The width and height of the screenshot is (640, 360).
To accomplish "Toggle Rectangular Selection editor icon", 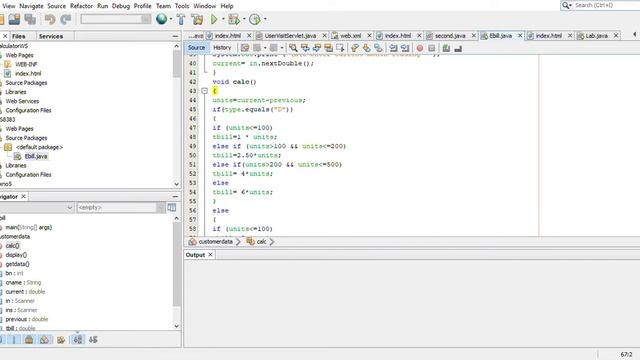I will pyautogui.click(x=340, y=48).
